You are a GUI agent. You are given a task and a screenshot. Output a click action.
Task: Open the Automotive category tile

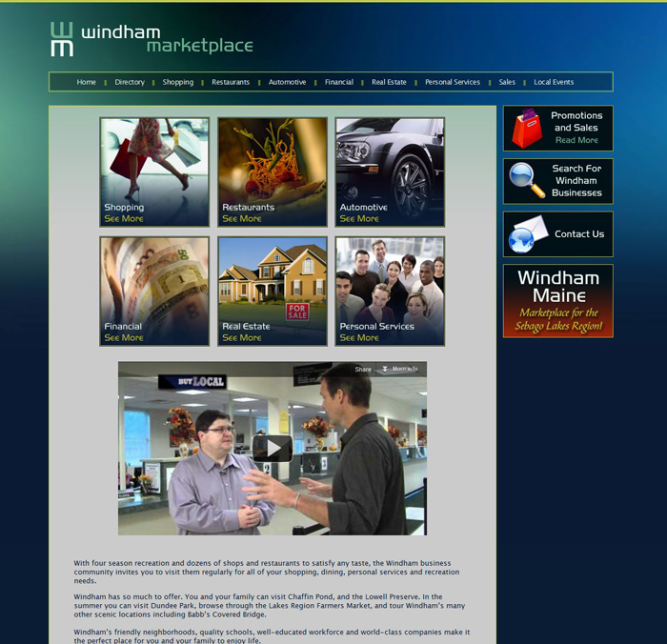390,171
